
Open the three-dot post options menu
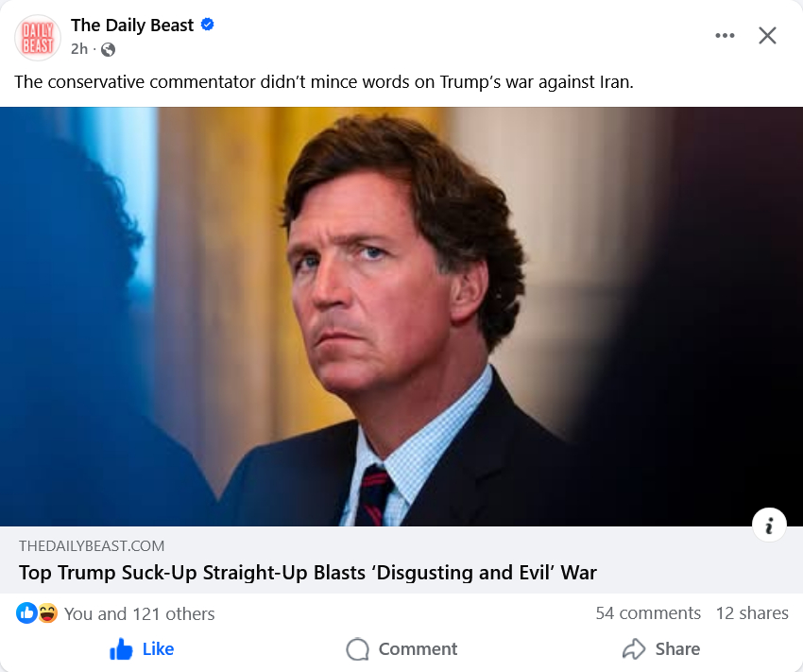[x=725, y=35]
